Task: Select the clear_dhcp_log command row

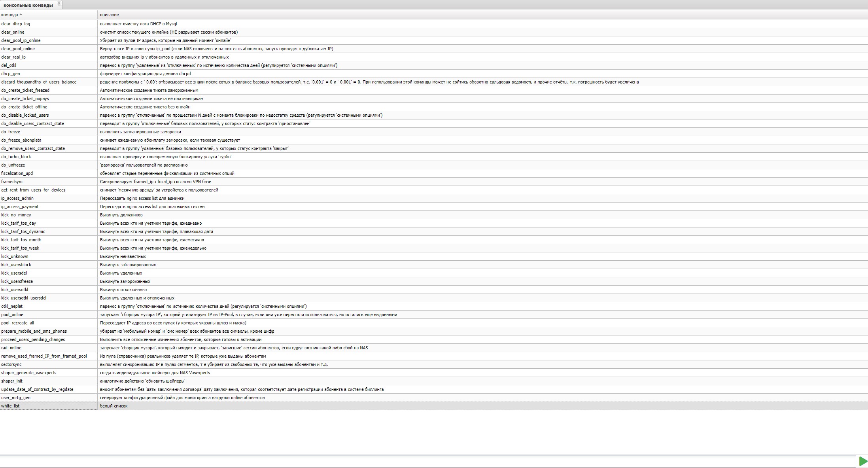Action: pos(16,24)
